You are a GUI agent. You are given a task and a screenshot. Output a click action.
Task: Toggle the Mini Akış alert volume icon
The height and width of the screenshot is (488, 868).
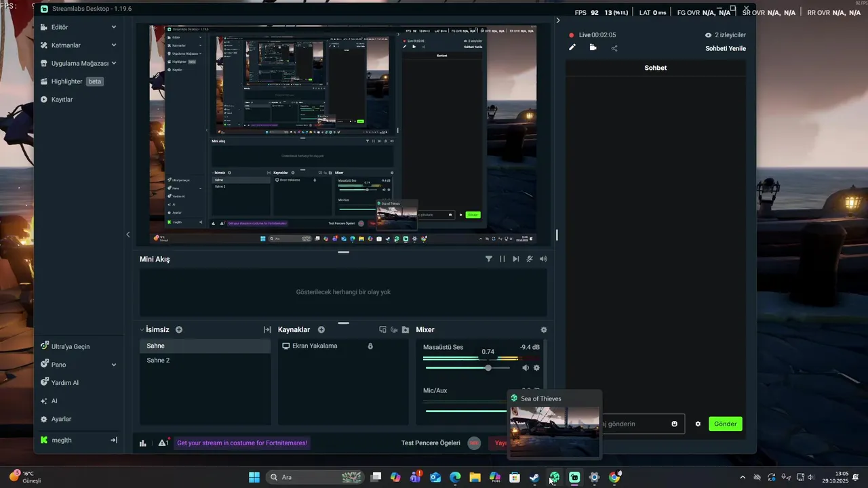pyautogui.click(x=543, y=259)
